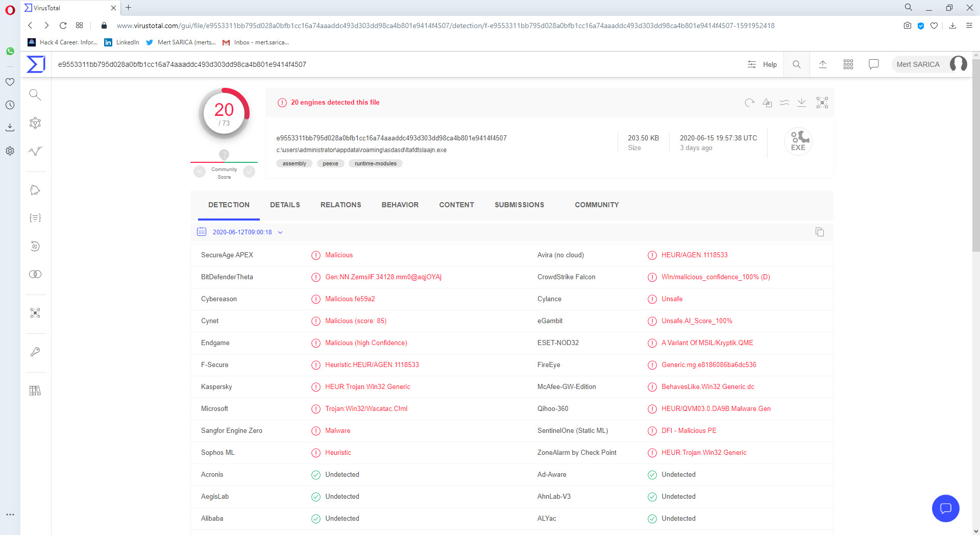Switch to the SUBMISSIONS tab
Viewport: 980px width, 535px height.
519,205
